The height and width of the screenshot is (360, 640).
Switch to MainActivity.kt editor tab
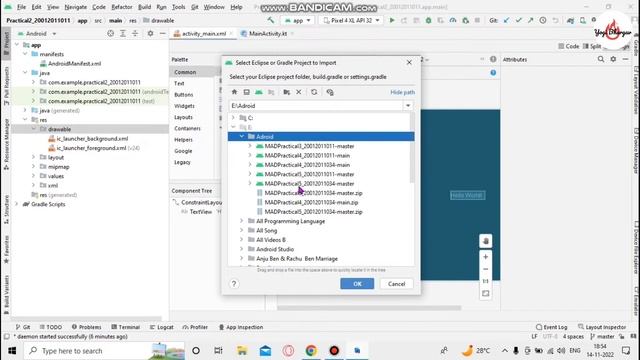point(268,33)
